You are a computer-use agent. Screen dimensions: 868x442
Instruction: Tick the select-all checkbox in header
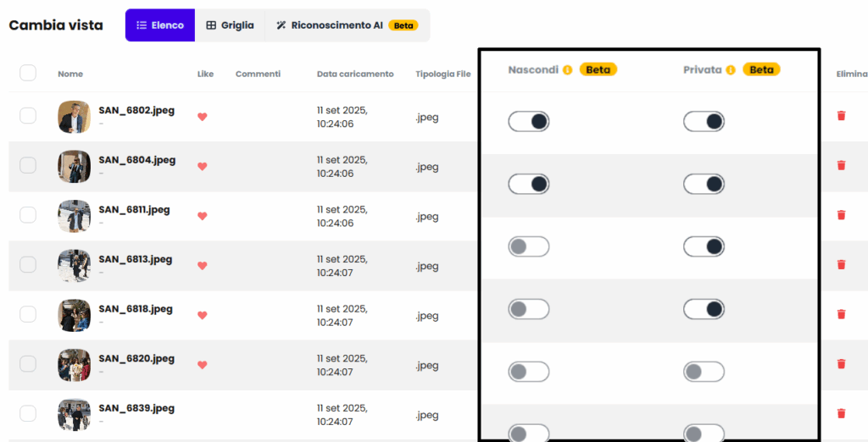tap(28, 73)
